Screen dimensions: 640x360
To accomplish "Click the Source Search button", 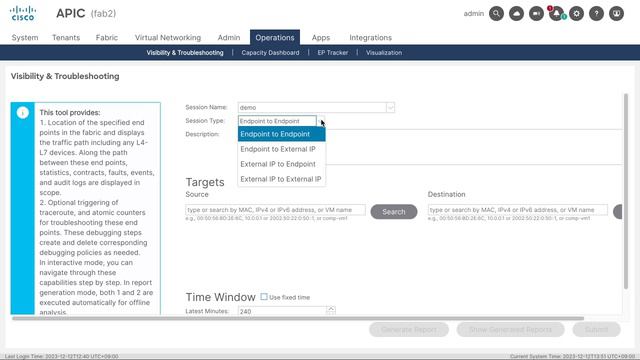I will tap(394, 212).
